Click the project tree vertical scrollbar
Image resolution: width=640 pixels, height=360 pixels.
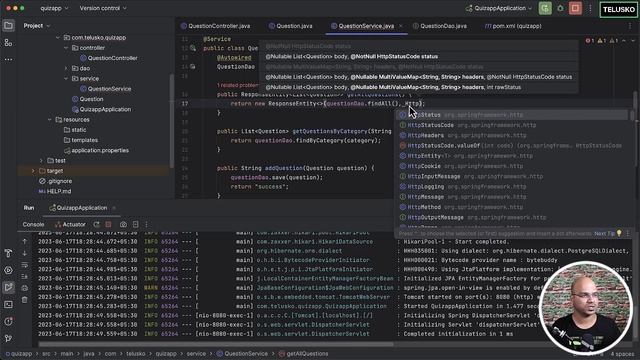click(172, 120)
